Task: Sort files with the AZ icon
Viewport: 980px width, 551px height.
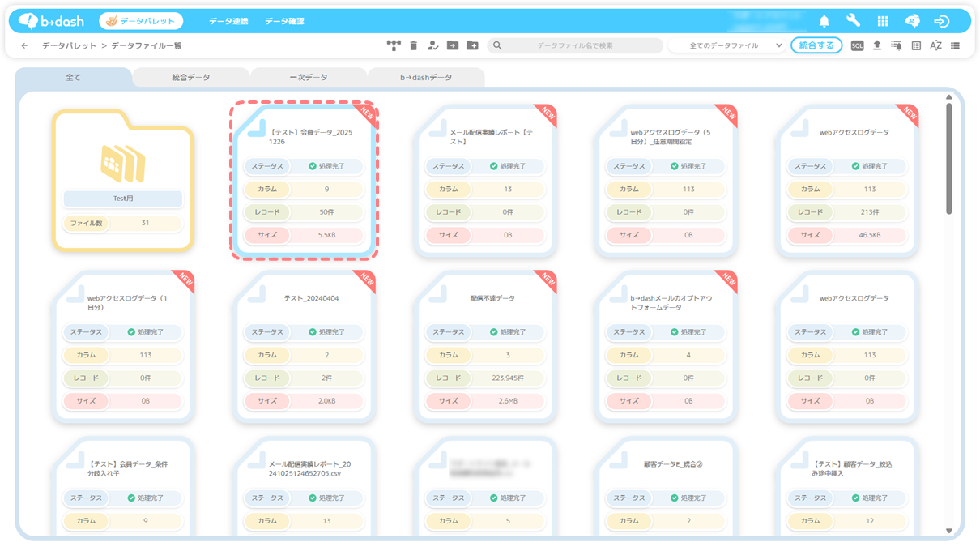Action: click(935, 46)
